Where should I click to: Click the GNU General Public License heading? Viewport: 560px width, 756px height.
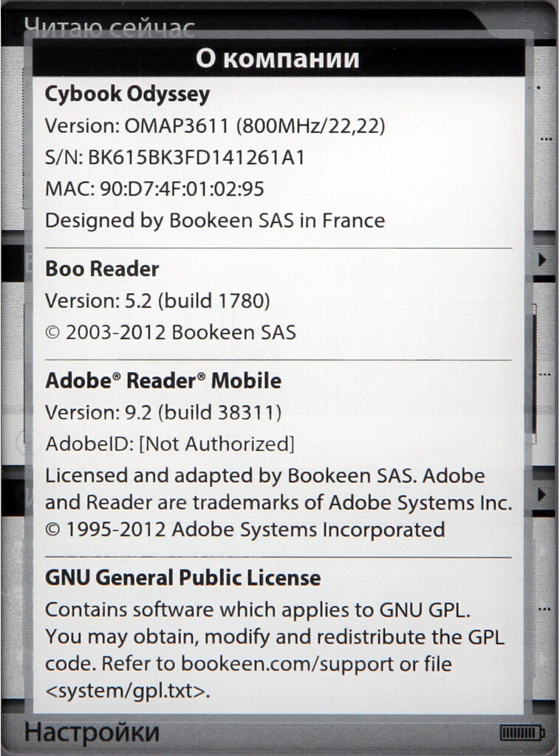182,577
